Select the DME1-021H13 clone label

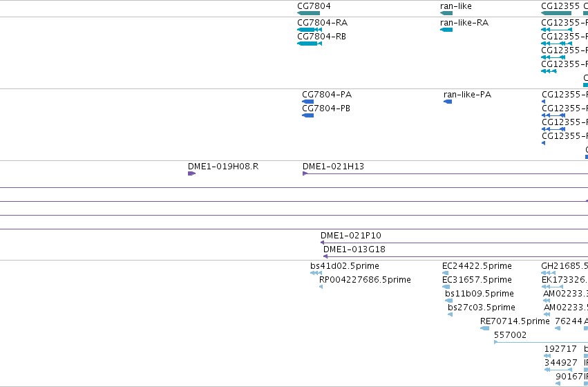pyautogui.click(x=333, y=166)
